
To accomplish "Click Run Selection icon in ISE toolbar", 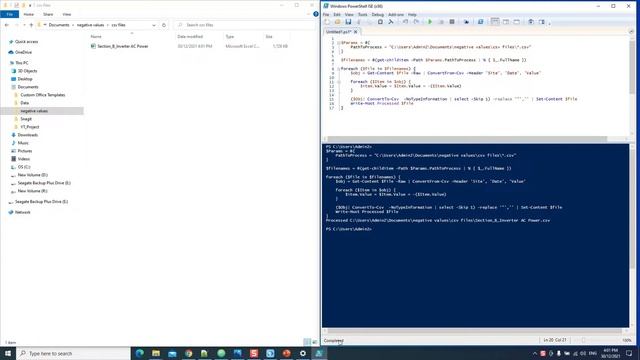I will click(x=441, y=22).
